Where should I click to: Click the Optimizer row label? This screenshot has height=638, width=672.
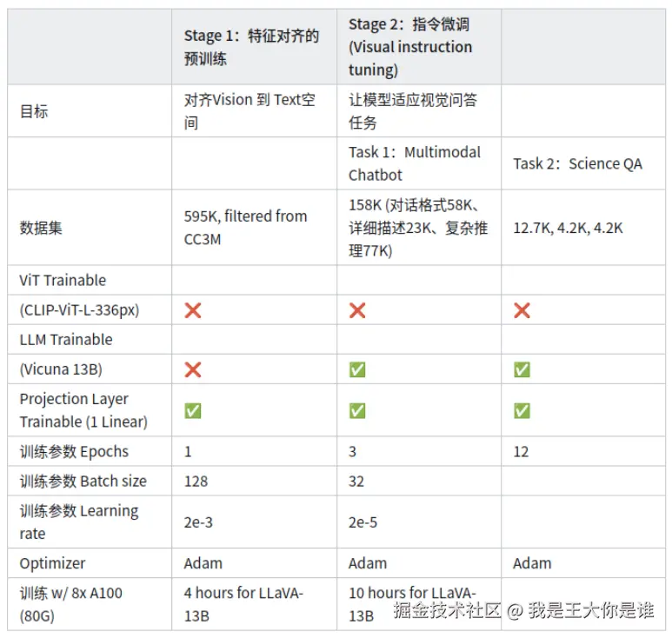click(x=52, y=563)
